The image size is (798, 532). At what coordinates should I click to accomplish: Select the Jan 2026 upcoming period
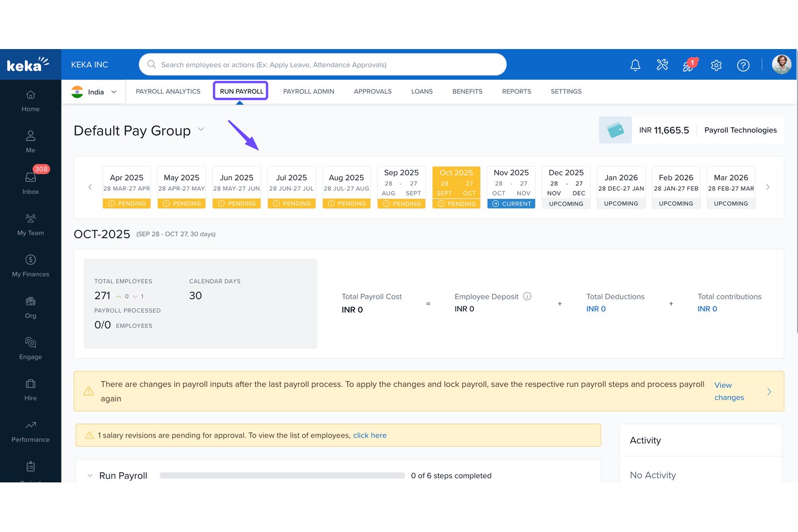pyautogui.click(x=621, y=188)
